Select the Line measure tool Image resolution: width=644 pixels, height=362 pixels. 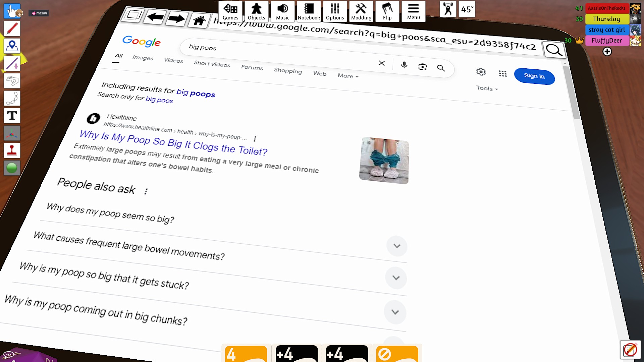click(x=12, y=63)
